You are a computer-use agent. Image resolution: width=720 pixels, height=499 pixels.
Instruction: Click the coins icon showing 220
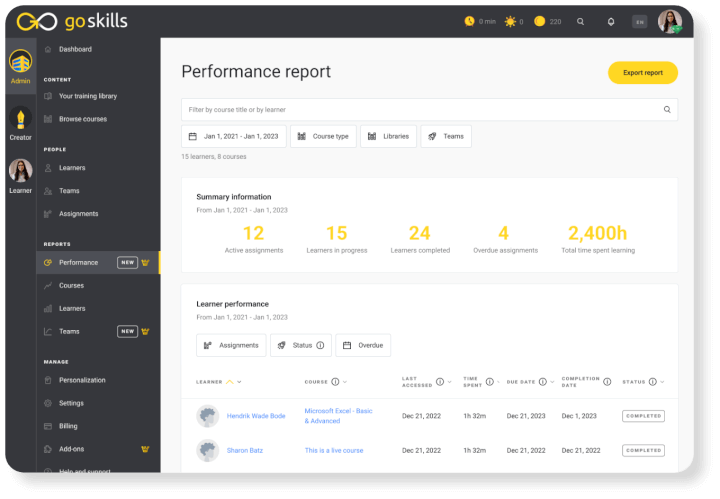coord(540,21)
